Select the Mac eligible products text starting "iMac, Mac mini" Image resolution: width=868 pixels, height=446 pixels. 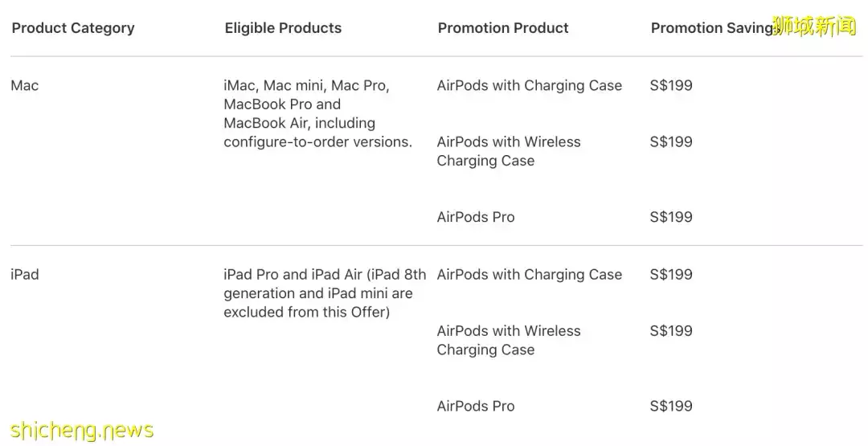[x=317, y=113]
